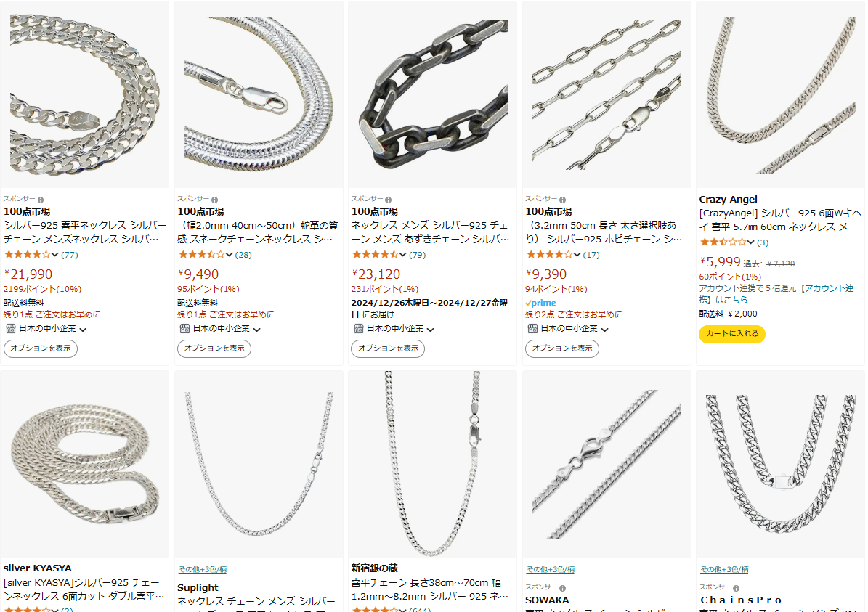This screenshot has width=868, height=612.
Task: Click オプションを表示 for ¥9,390 chain
Action: click(562, 348)
